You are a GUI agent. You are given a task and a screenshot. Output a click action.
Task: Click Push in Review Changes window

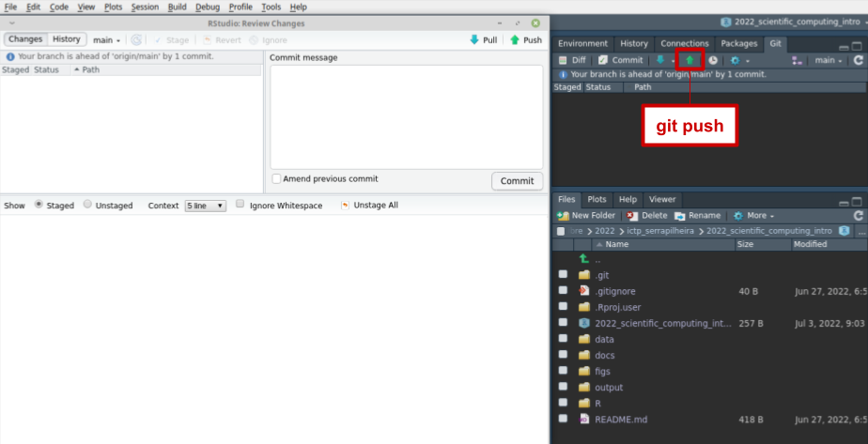525,40
